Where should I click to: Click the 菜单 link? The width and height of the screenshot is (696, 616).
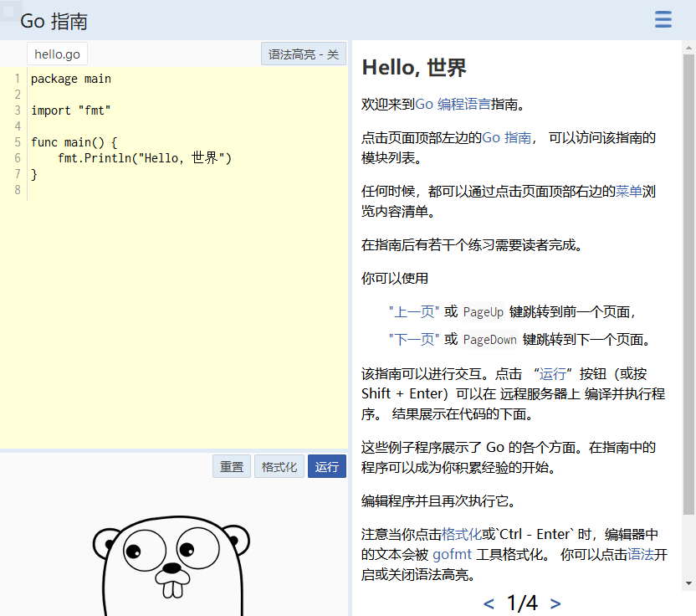tap(628, 192)
